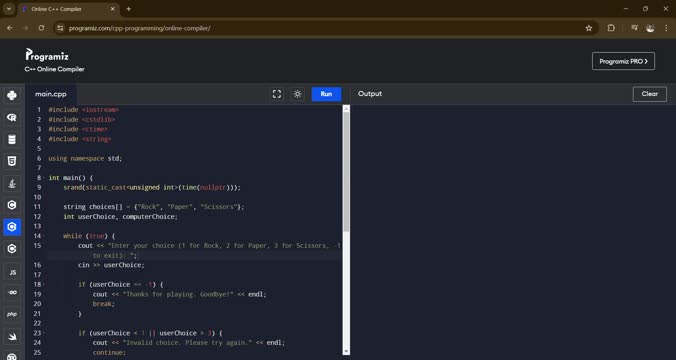Click the 'continue;' statement on line 25
This screenshot has height=360, width=676.
coord(109,353)
